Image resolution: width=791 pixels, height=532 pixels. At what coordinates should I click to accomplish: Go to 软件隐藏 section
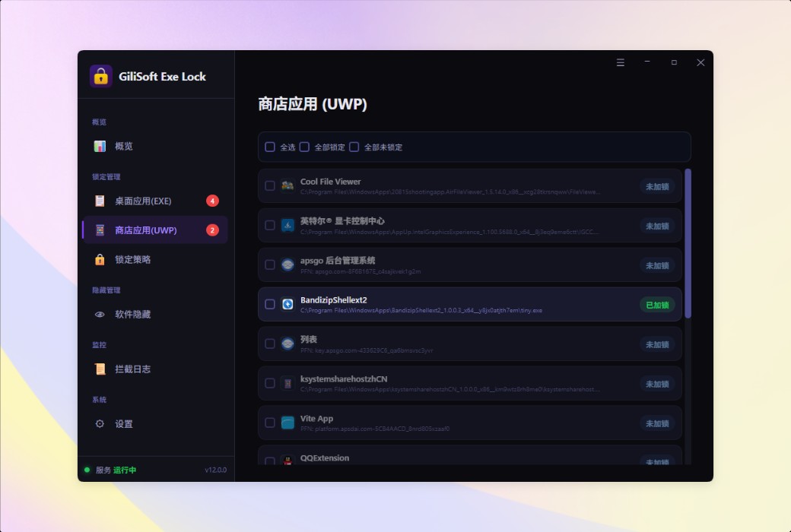point(155,314)
